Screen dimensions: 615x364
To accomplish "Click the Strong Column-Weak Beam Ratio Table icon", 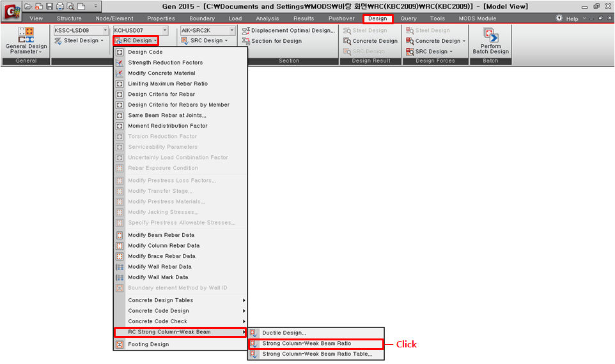I will pyautogui.click(x=254, y=354).
